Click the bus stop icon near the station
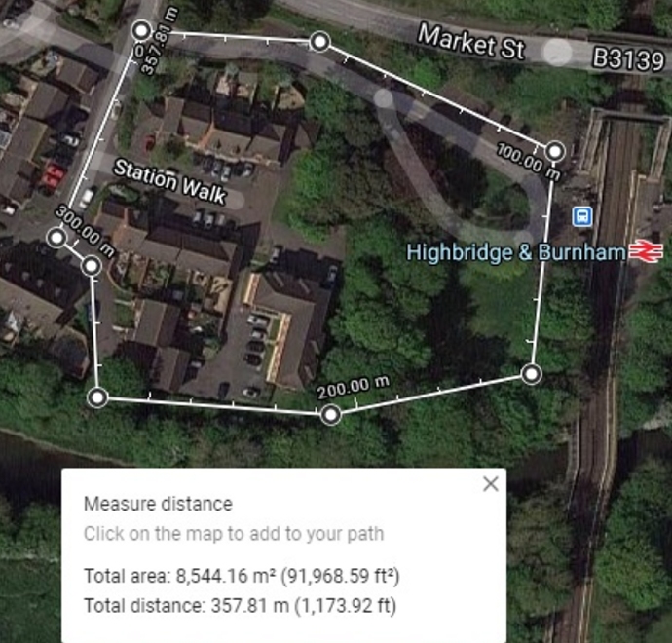The height and width of the screenshot is (643, 672). [582, 216]
